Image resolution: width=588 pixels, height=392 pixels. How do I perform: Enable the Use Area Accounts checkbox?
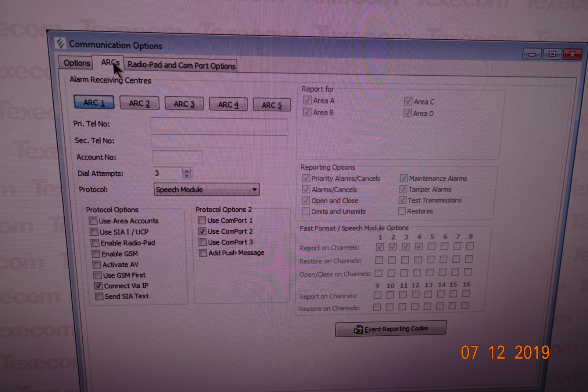pos(93,221)
